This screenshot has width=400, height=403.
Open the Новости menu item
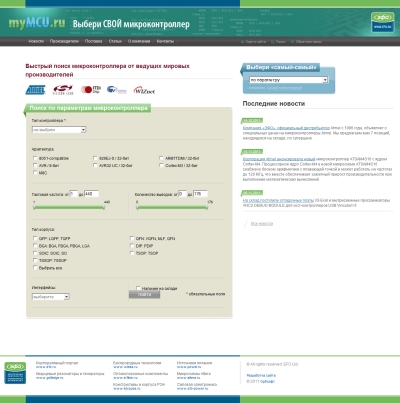coord(36,41)
